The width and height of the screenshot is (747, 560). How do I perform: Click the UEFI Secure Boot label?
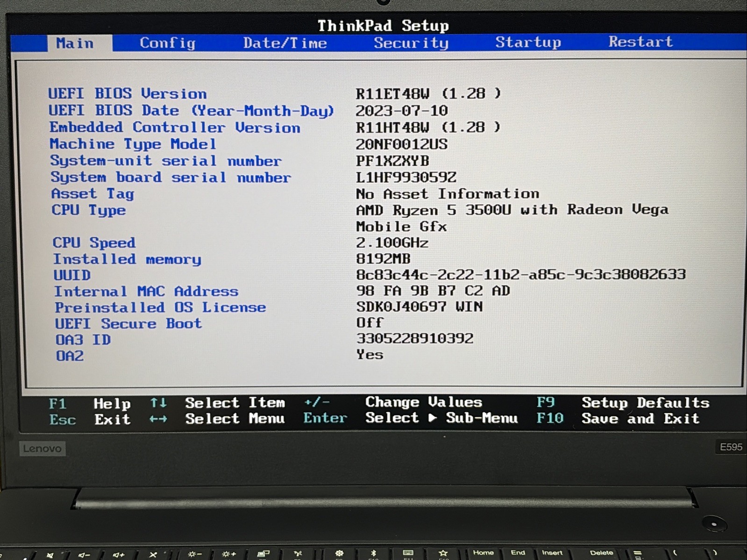point(128,324)
